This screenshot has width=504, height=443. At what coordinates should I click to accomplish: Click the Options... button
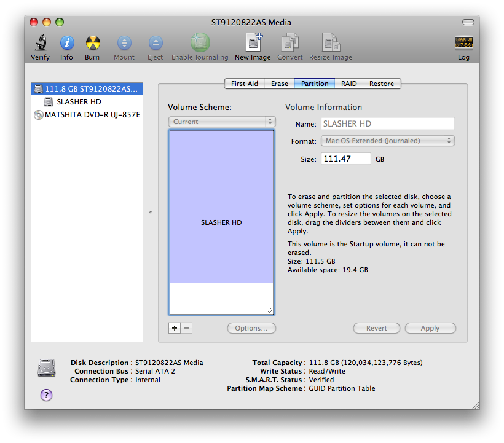[251, 328]
